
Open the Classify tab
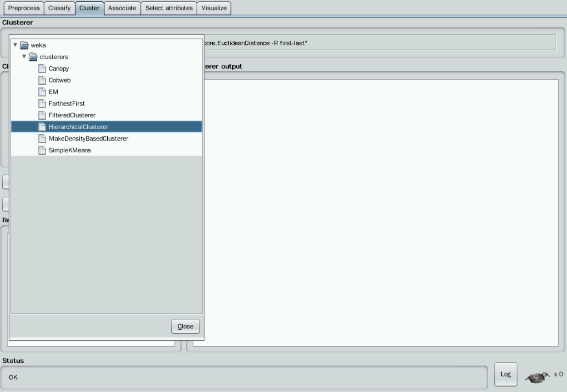[x=59, y=8]
